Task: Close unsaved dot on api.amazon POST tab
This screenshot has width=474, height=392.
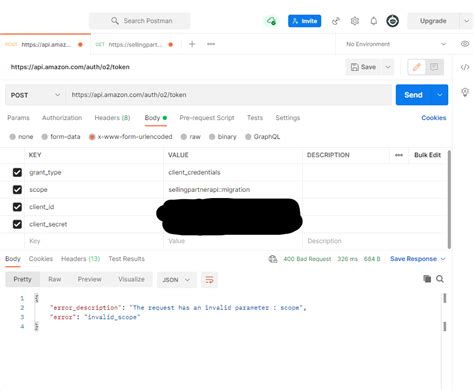Action: [x=80, y=44]
